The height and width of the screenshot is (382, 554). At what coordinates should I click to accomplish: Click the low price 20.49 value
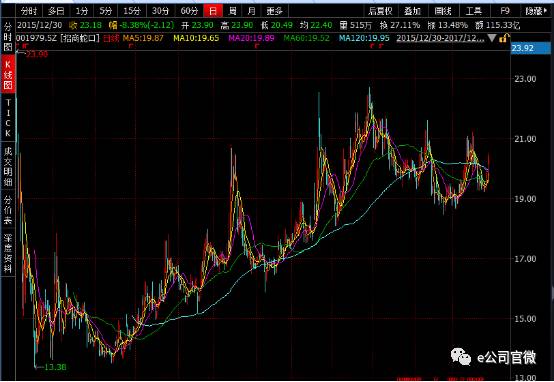pos(281,25)
